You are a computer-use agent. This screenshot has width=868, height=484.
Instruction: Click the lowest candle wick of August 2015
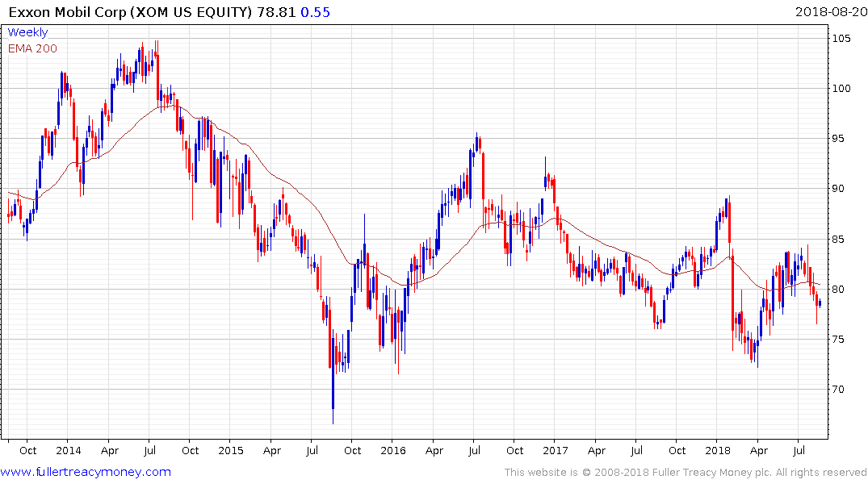click(333, 416)
